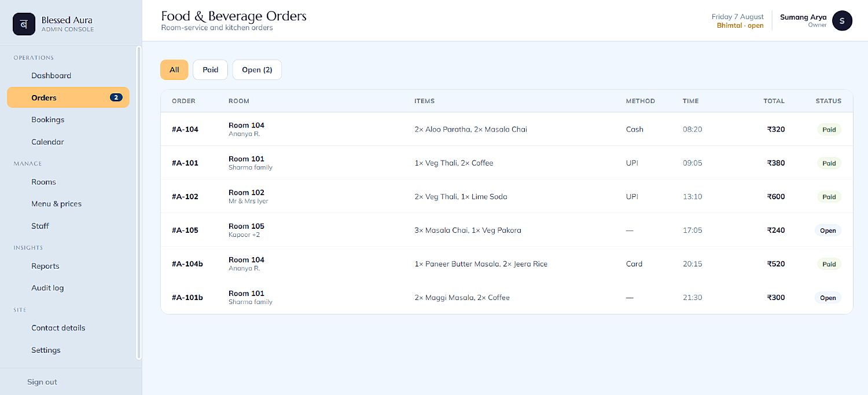Open the Orders sidebar item
Viewport: 868px width, 395px height.
(x=68, y=98)
